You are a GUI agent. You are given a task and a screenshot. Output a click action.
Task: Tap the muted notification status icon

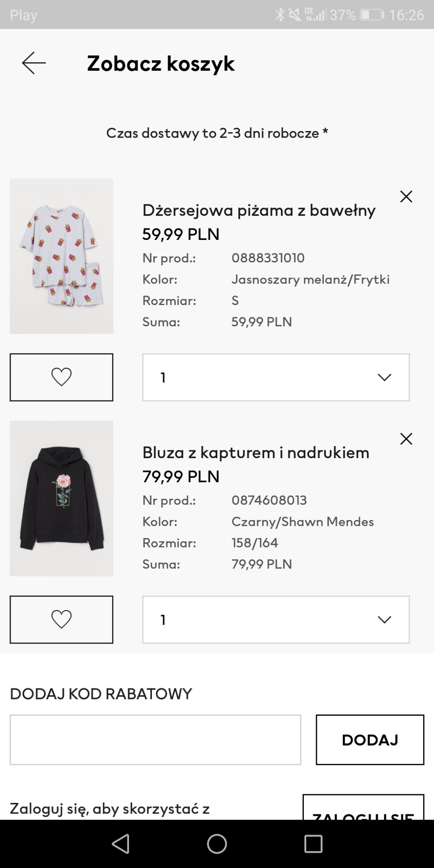coord(294,15)
